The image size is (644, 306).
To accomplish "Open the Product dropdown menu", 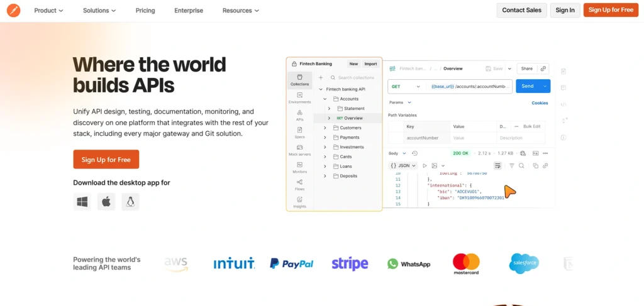I will tap(48, 11).
